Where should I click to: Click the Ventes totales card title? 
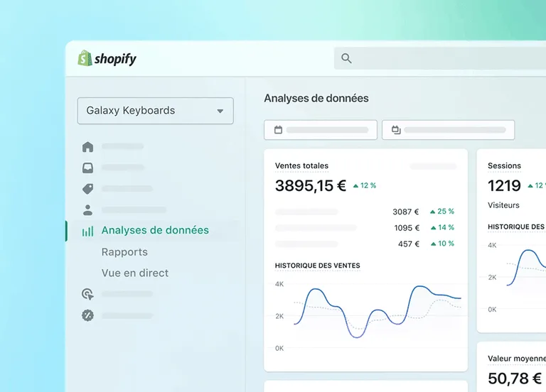pos(301,165)
